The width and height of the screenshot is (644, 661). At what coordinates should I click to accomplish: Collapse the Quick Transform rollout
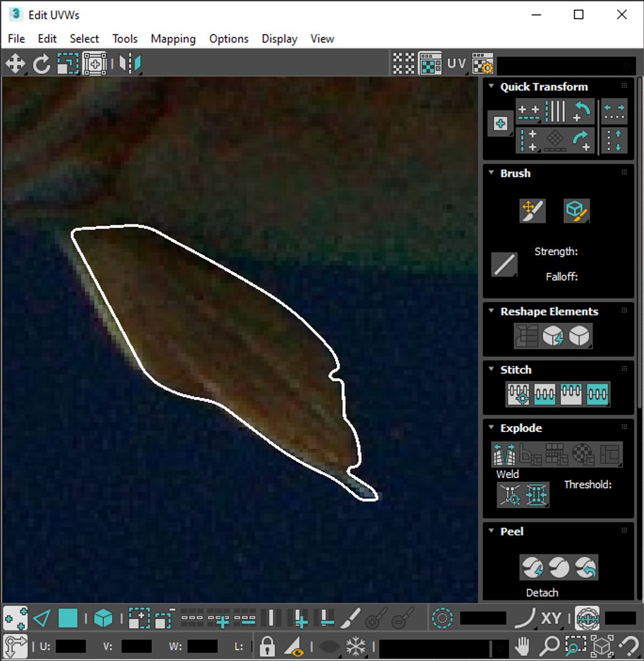(492, 86)
